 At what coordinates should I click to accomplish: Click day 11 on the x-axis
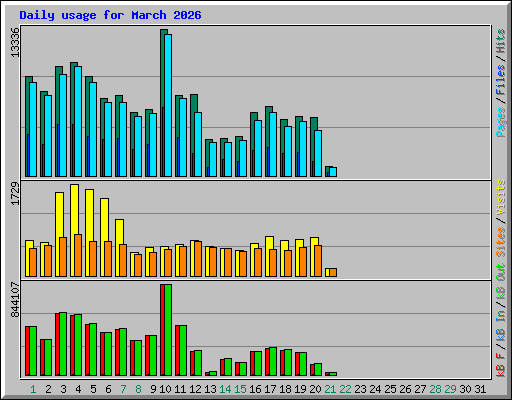coord(180,389)
